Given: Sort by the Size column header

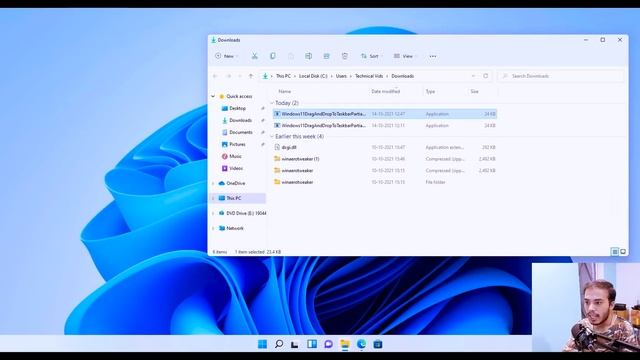Looking at the screenshot, I should point(474,91).
